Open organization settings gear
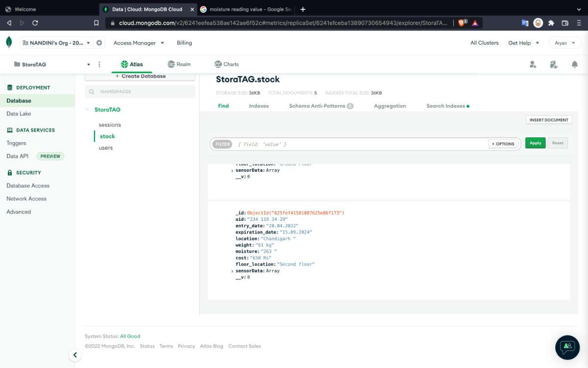Screen dimensions: 588x368 [99, 43]
